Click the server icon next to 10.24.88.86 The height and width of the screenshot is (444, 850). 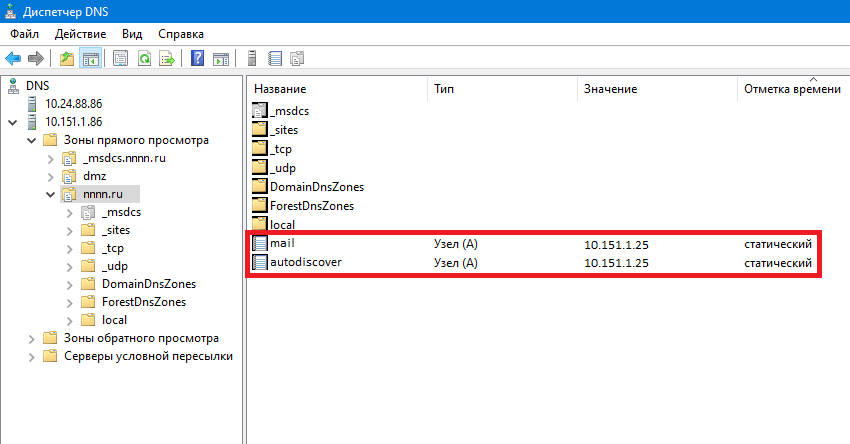[33, 104]
